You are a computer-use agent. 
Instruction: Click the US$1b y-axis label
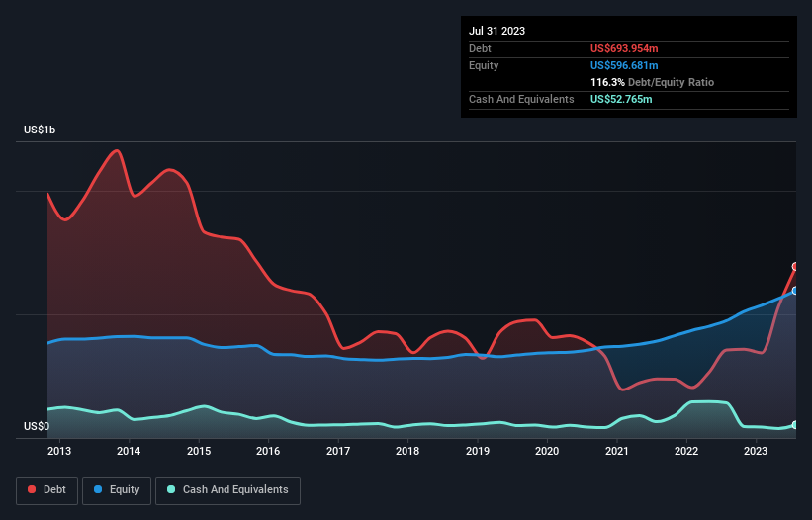pos(40,130)
